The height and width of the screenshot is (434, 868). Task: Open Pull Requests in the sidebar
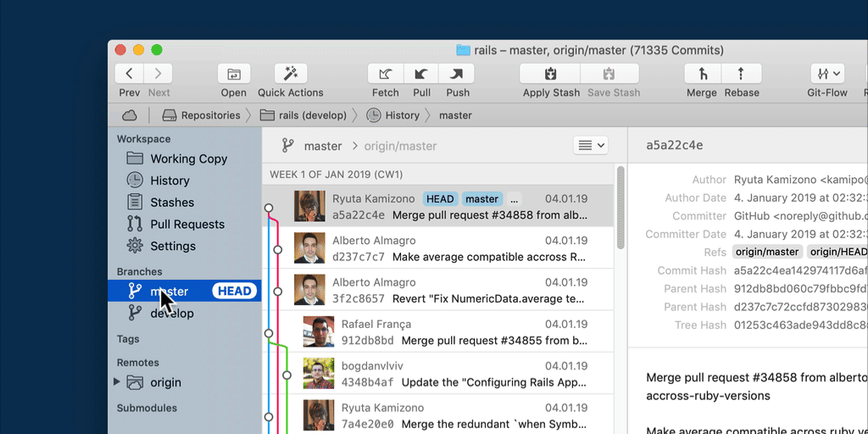coord(186,225)
